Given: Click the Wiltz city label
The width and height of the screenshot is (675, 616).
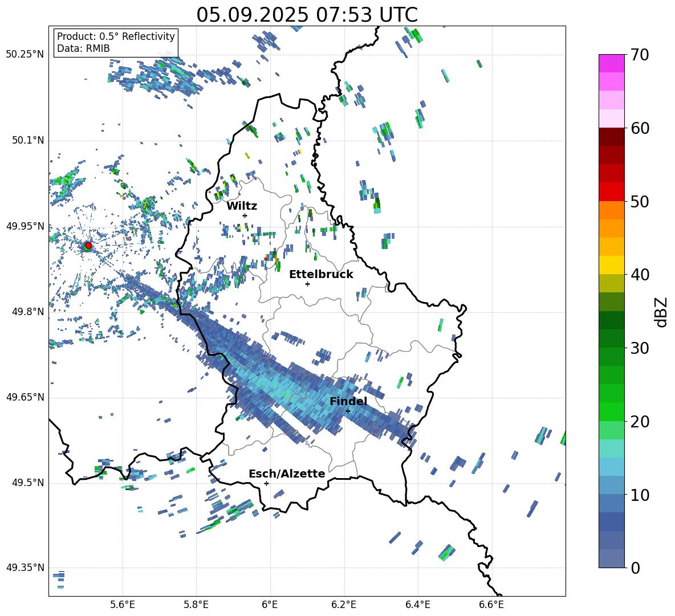Looking at the screenshot, I should pos(242,206).
